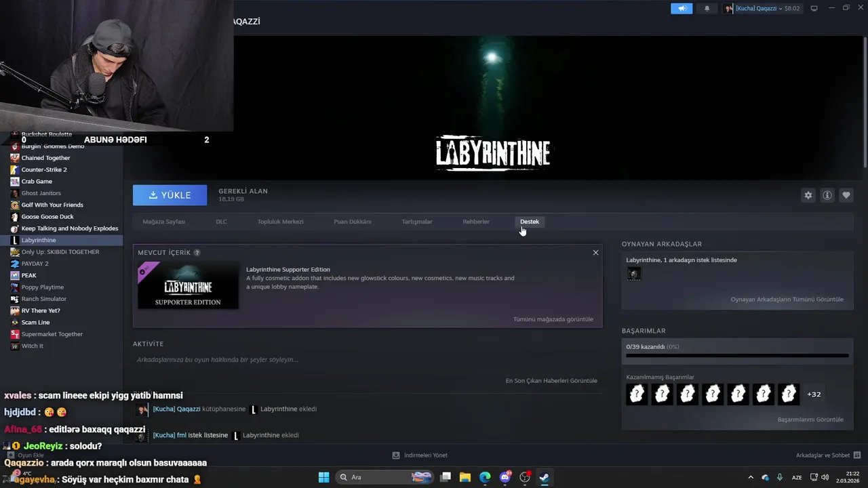Click the Steam page vertical scrollbar
Screen dimensions: 868x488
pos(865,102)
